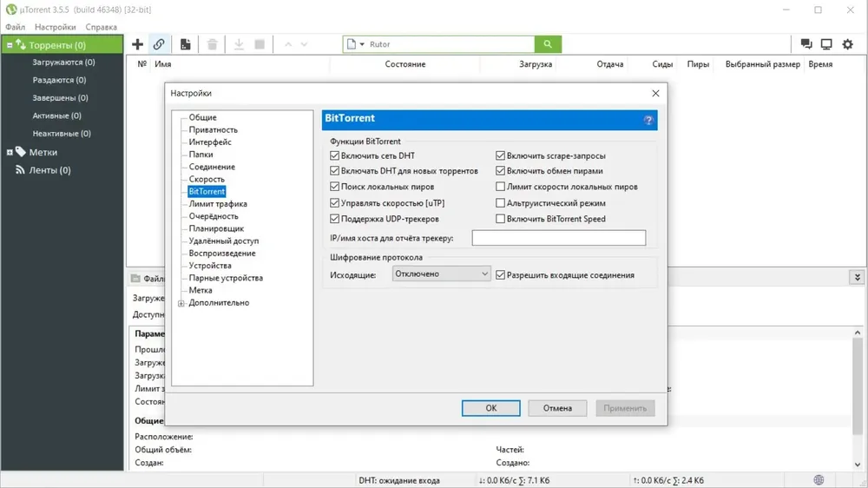Select Скорость in settings tree

click(207, 179)
